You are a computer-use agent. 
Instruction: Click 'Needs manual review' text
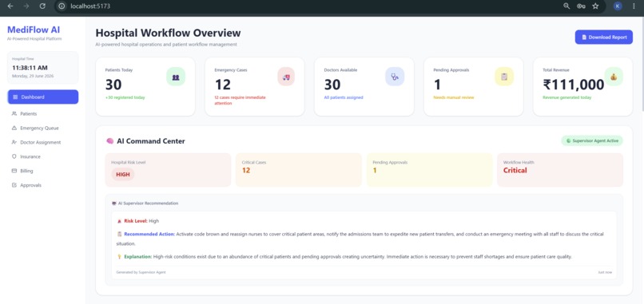pyautogui.click(x=453, y=97)
